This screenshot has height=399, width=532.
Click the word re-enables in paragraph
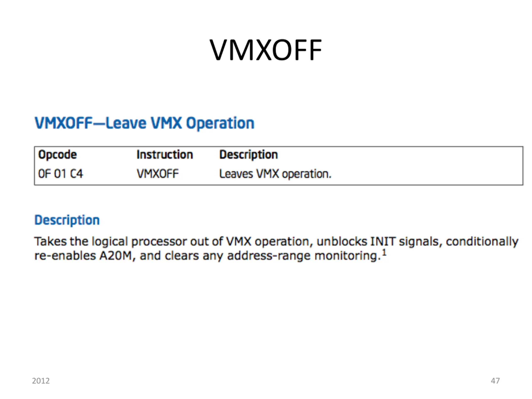coord(65,256)
